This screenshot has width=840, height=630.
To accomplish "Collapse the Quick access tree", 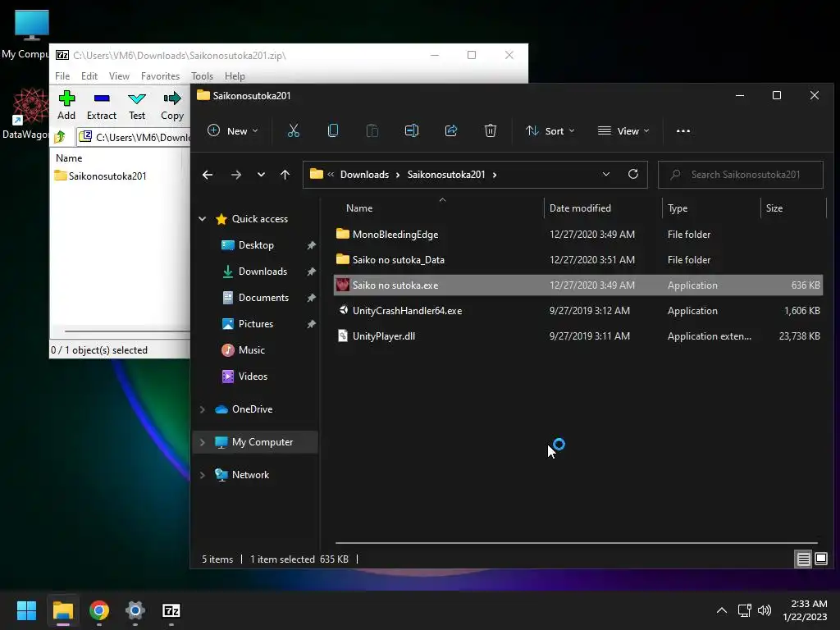I will [203, 218].
